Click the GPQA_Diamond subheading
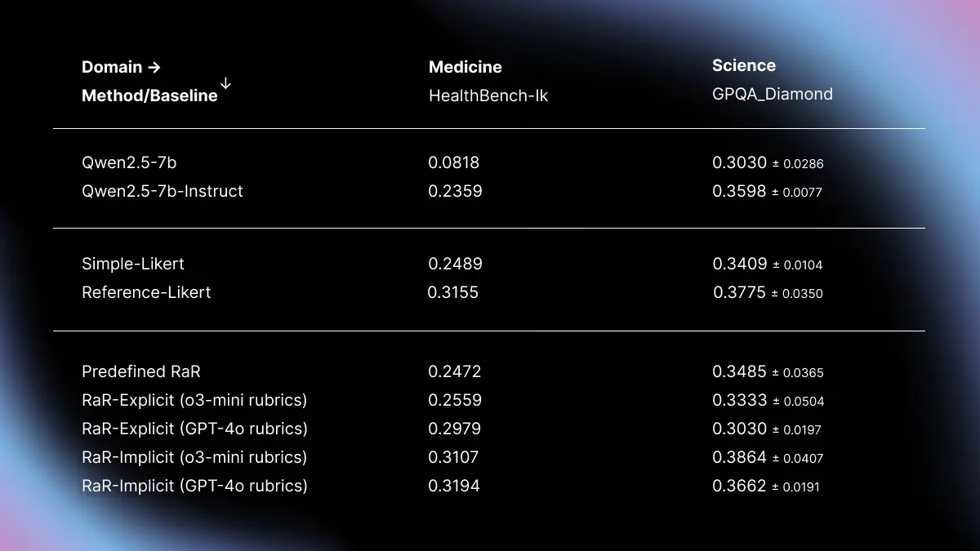Image resolution: width=980 pixels, height=551 pixels. (773, 94)
